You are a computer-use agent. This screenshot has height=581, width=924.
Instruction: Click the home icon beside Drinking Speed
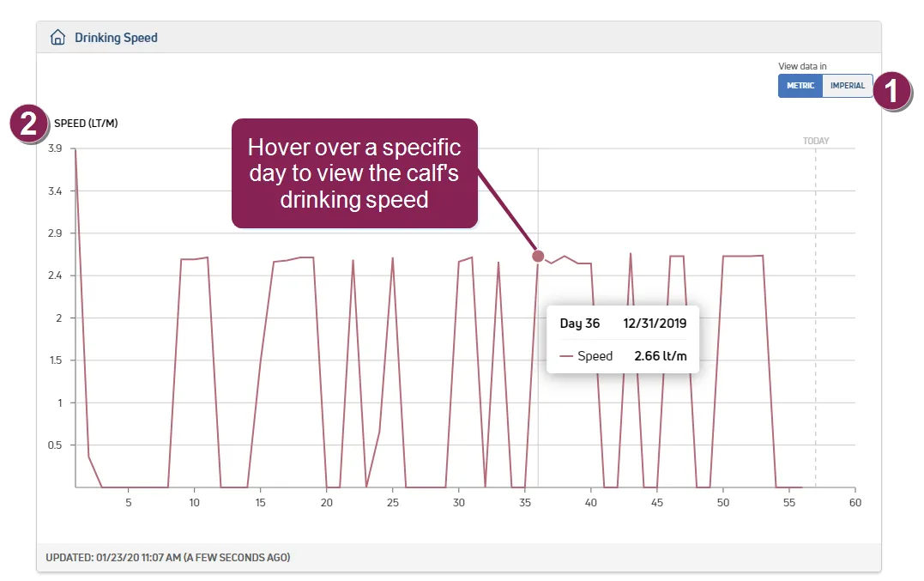click(x=57, y=38)
